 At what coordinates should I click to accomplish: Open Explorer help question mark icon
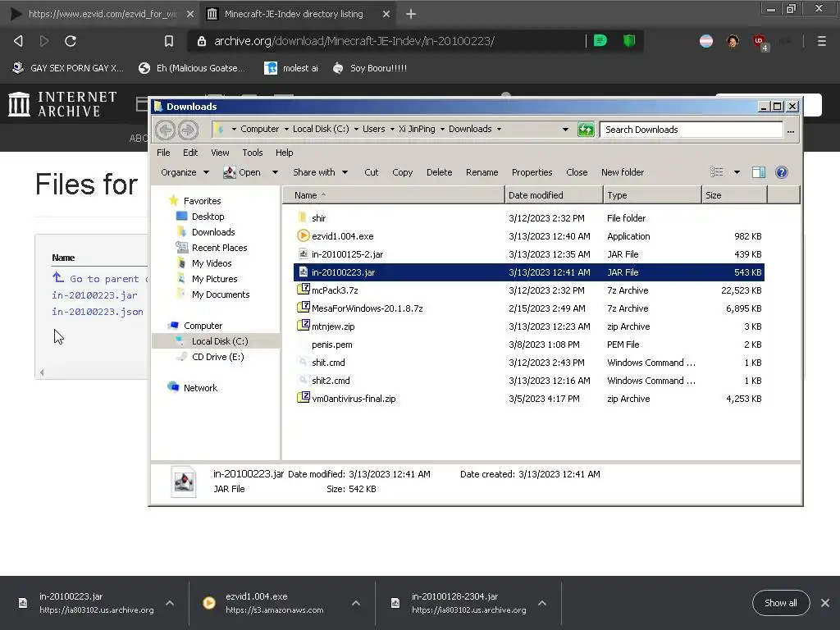tap(782, 172)
